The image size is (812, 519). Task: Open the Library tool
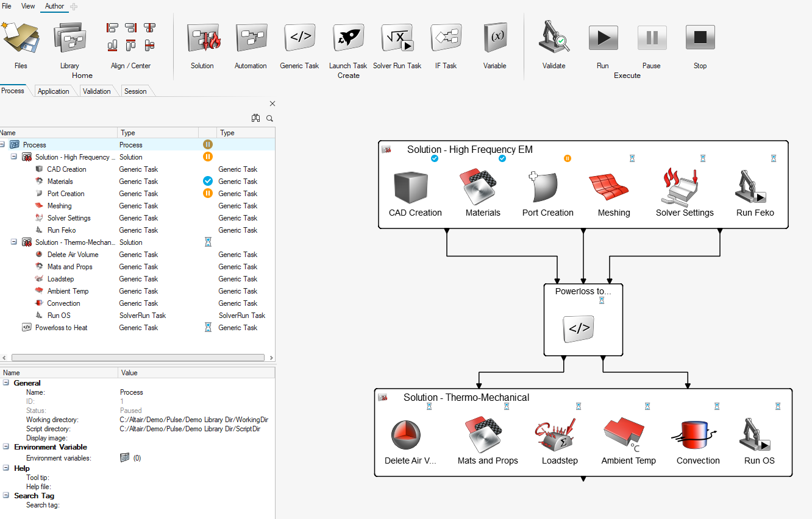pyautogui.click(x=69, y=40)
